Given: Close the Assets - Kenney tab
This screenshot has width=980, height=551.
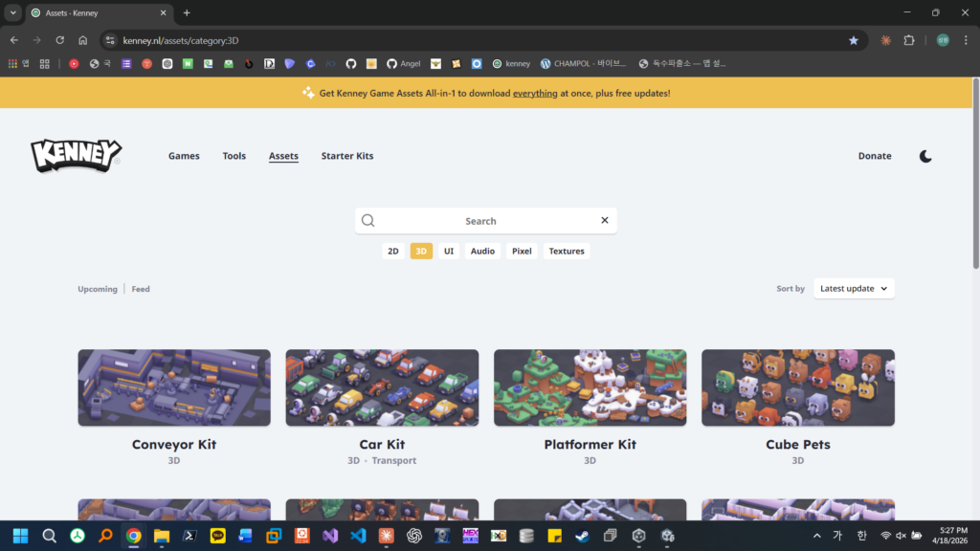Looking at the screenshot, I should coord(163,13).
